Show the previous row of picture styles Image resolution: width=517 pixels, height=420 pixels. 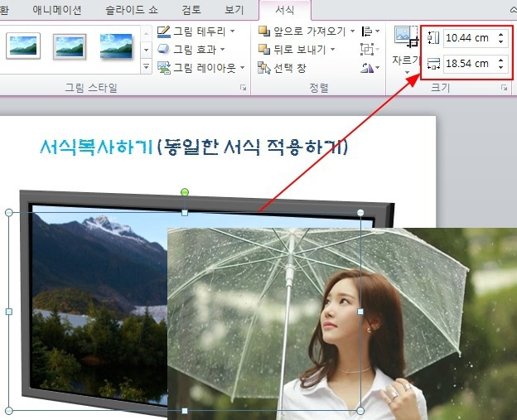click(146, 32)
